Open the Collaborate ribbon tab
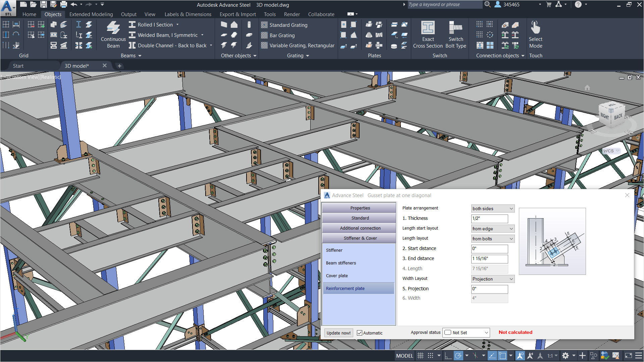644x362 pixels. click(x=321, y=14)
